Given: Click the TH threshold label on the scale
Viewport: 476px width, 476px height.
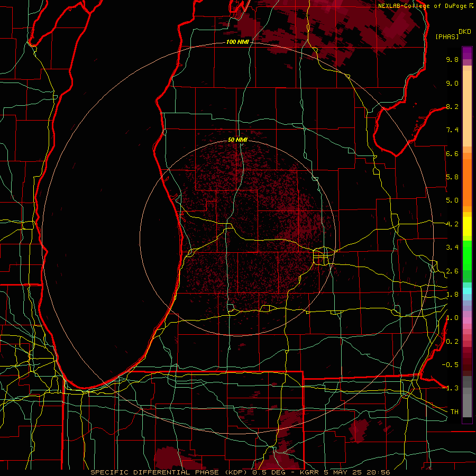Looking at the screenshot, I should [454, 412].
